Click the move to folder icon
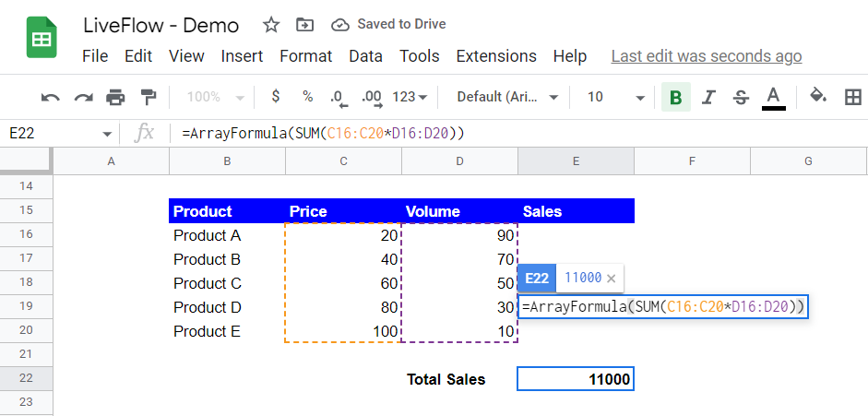868x416 pixels. pyautogui.click(x=303, y=25)
